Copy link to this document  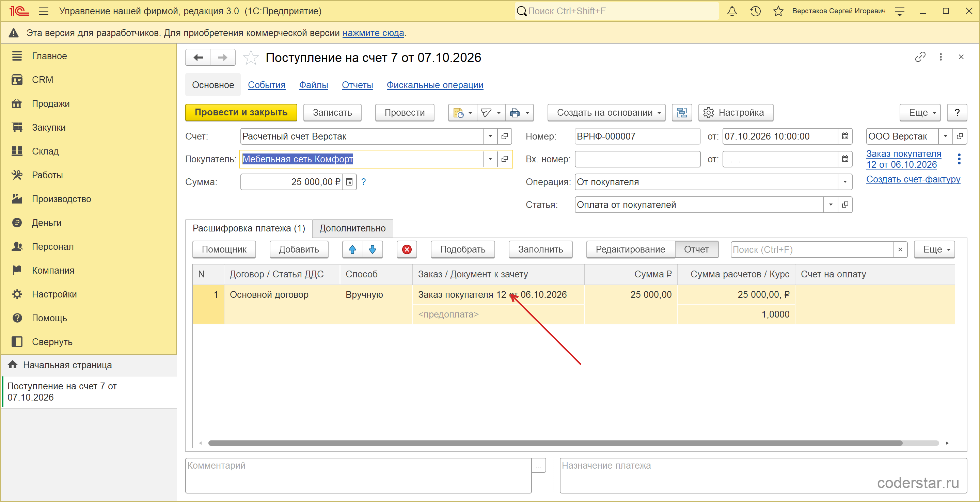click(920, 57)
